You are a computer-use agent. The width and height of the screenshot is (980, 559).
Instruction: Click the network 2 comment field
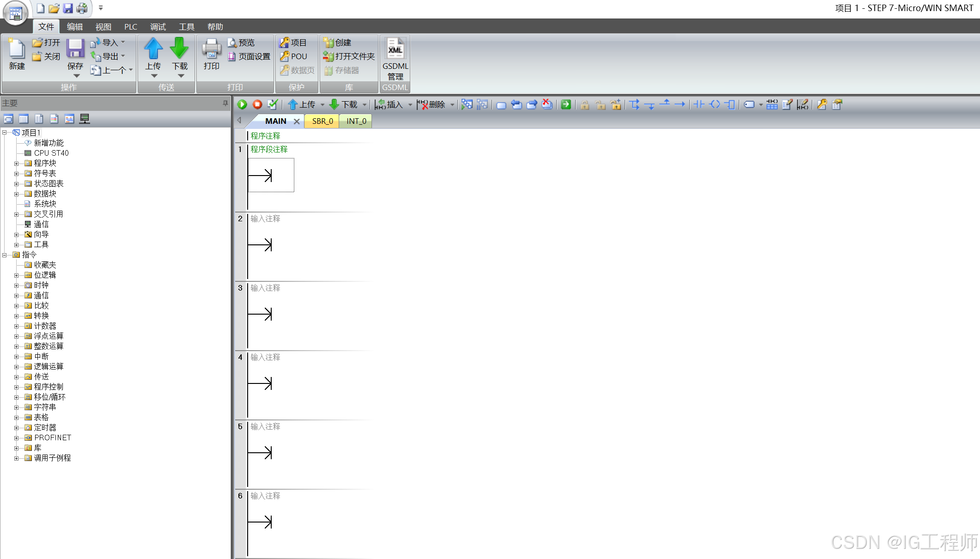(266, 219)
